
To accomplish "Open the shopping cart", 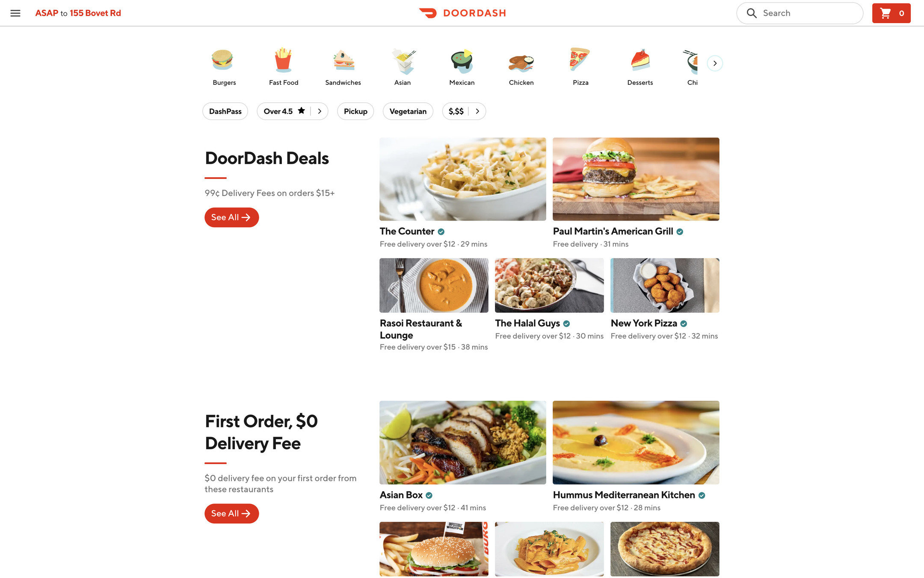I will (x=891, y=13).
